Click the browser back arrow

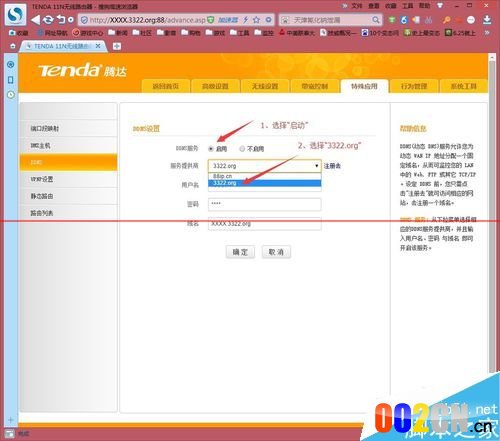click(35, 20)
